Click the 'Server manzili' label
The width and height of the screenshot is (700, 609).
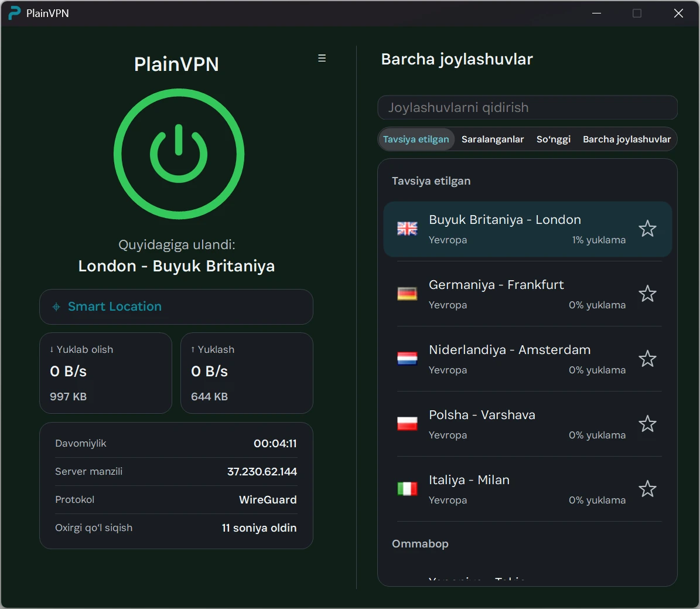tap(89, 471)
